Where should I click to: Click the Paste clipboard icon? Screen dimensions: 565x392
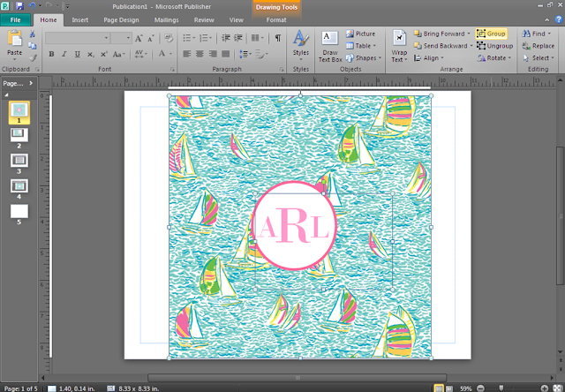click(x=14, y=39)
